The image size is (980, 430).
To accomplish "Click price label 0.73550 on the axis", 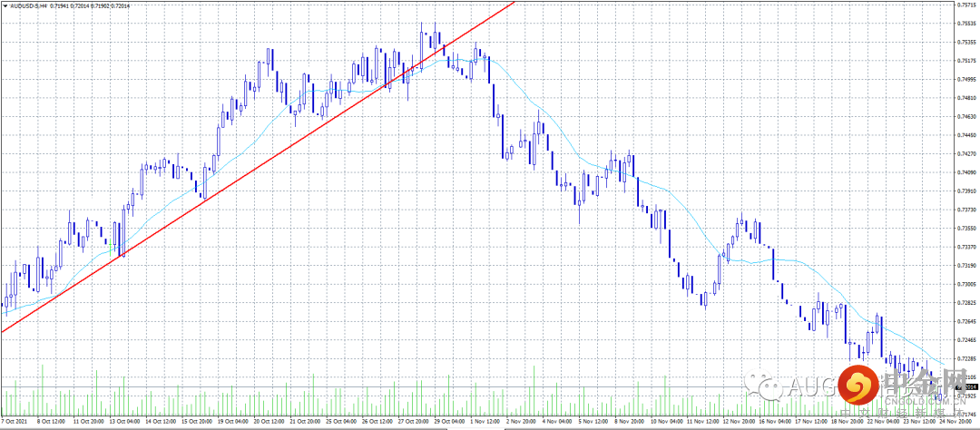I will click(x=965, y=228).
